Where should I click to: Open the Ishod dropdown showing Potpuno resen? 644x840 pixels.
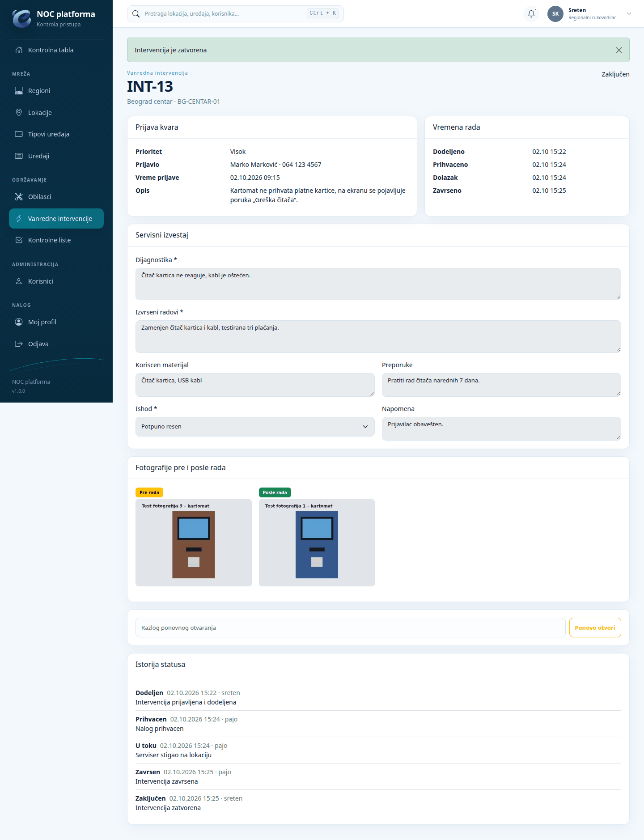click(x=255, y=427)
